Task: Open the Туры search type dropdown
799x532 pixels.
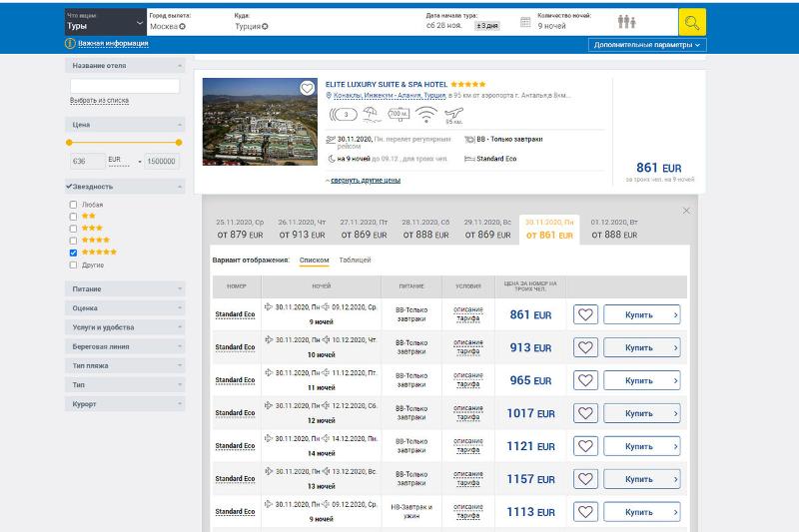Action: pyautogui.click(x=105, y=22)
